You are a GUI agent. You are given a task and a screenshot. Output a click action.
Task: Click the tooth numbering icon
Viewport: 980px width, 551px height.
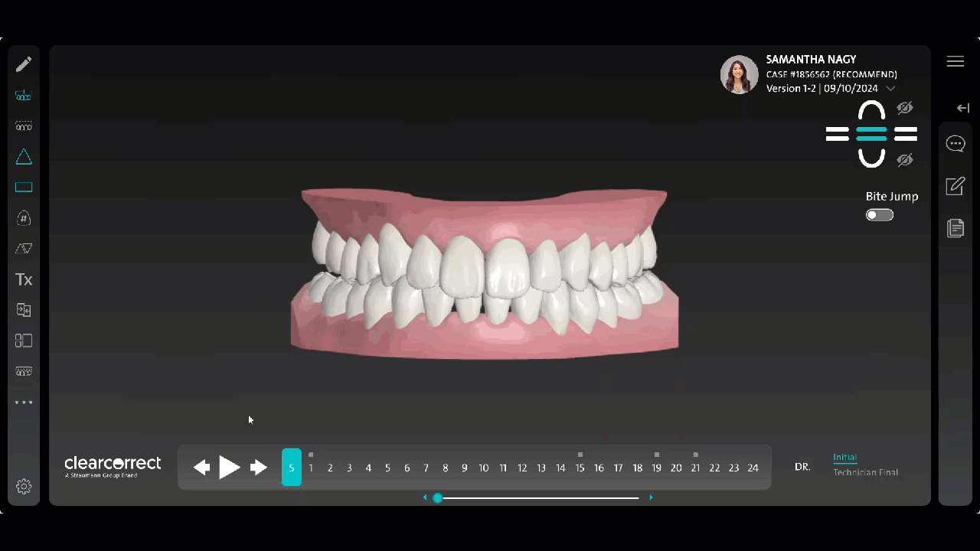(x=24, y=218)
